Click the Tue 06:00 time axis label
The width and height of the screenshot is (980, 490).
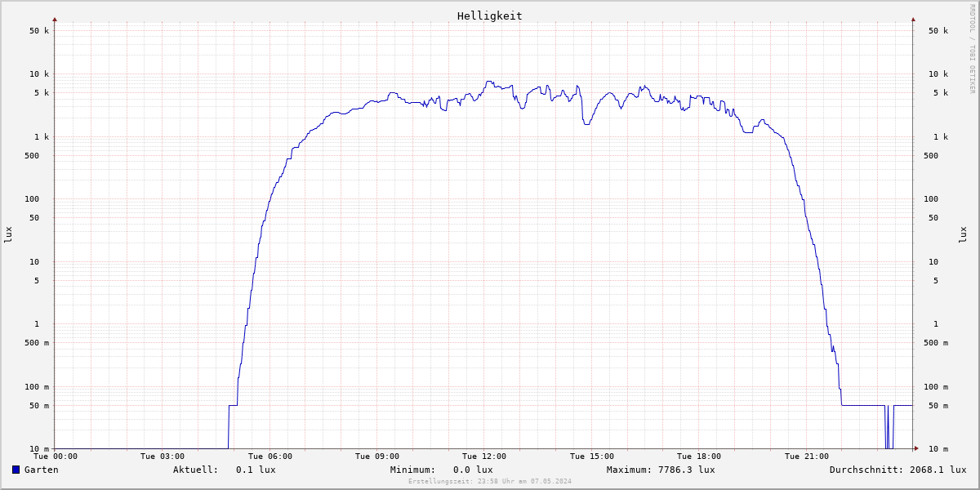point(270,457)
